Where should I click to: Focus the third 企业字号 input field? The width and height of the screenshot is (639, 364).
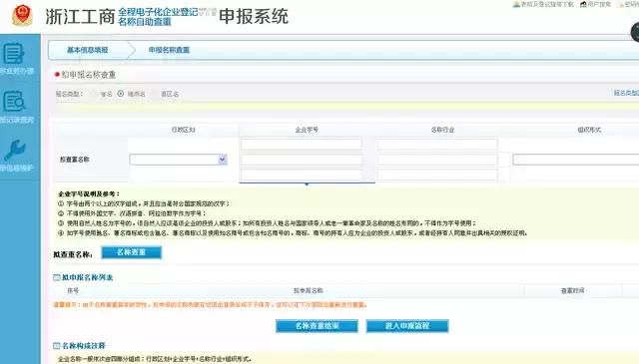pos(302,176)
